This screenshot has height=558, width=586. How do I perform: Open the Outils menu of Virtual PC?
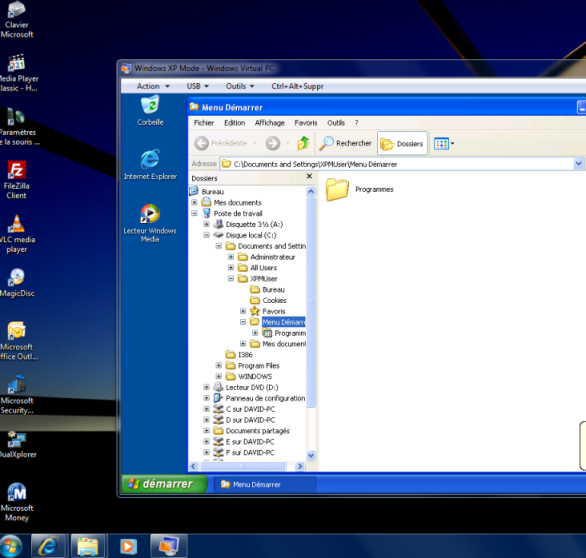240,86
